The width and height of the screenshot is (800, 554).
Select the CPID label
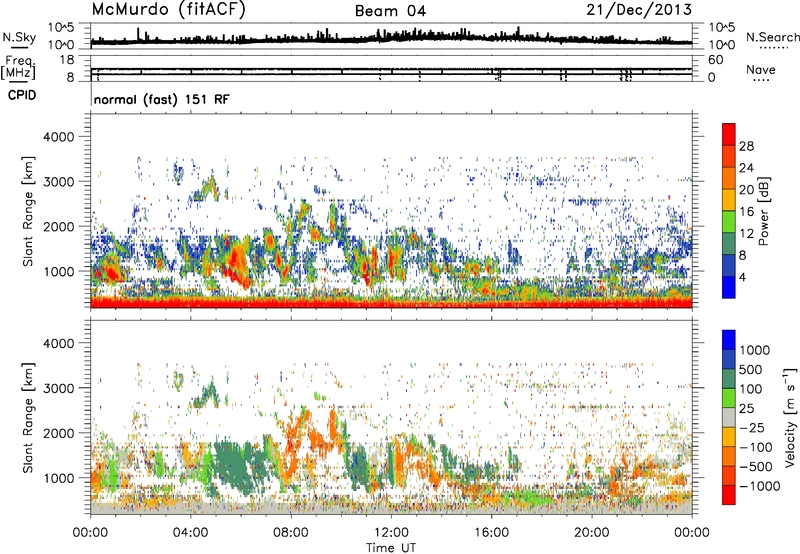(22, 95)
